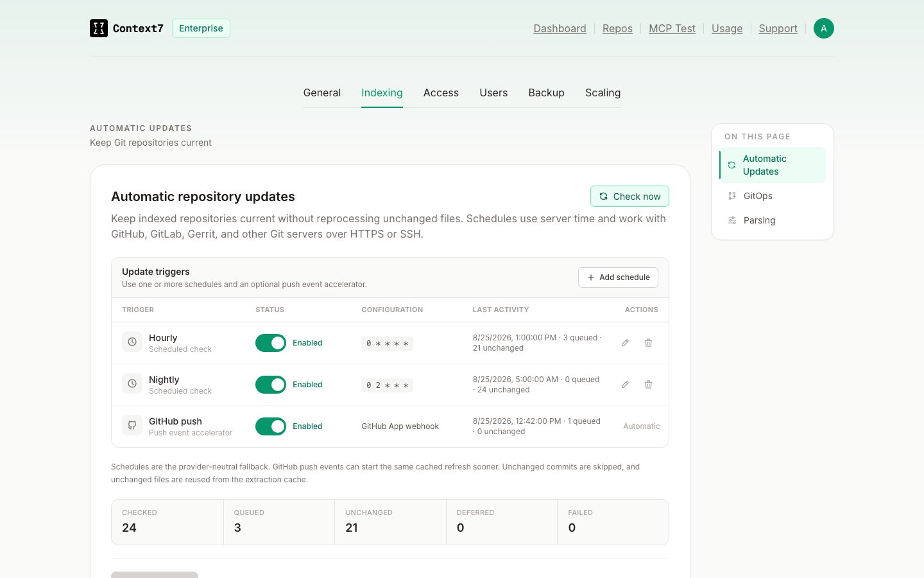Image resolution: width=924 pixels, height=578 pixels.
Task: Turn off the GitHub push toggle
Action: pyautogui.click(x=271, y=426)
